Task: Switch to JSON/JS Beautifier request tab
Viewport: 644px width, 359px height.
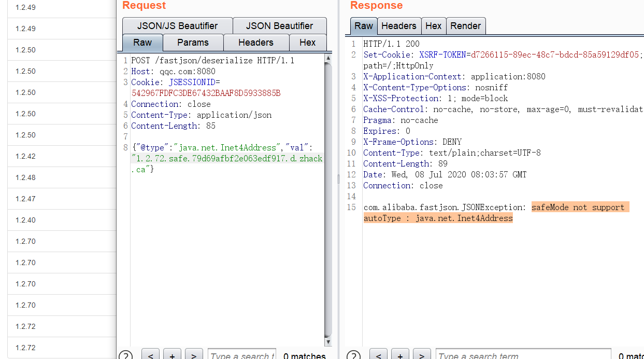Action: tap(177, 26)
